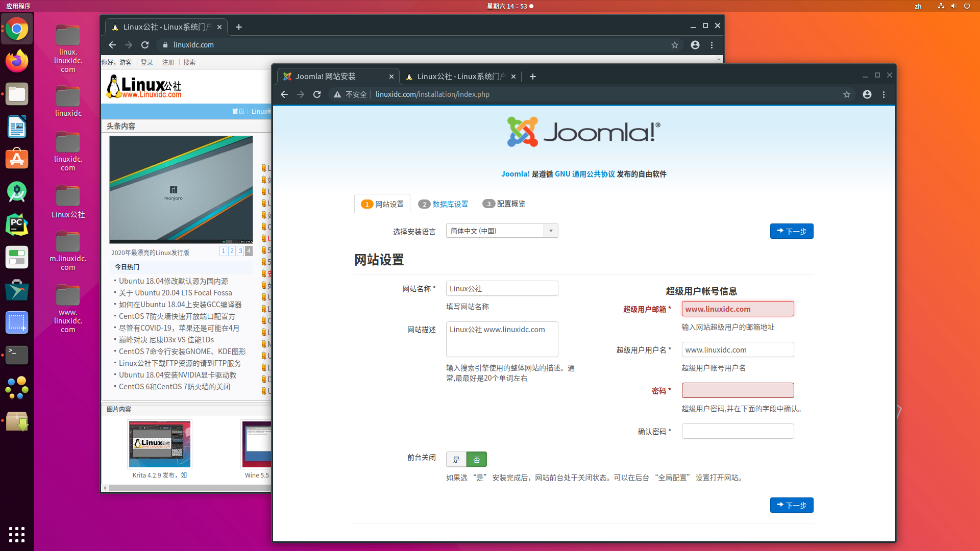This screenshot has width=980, height=551.
Task: Open the www.linuxidc.com desktop folder
Action: pos(68,308)
